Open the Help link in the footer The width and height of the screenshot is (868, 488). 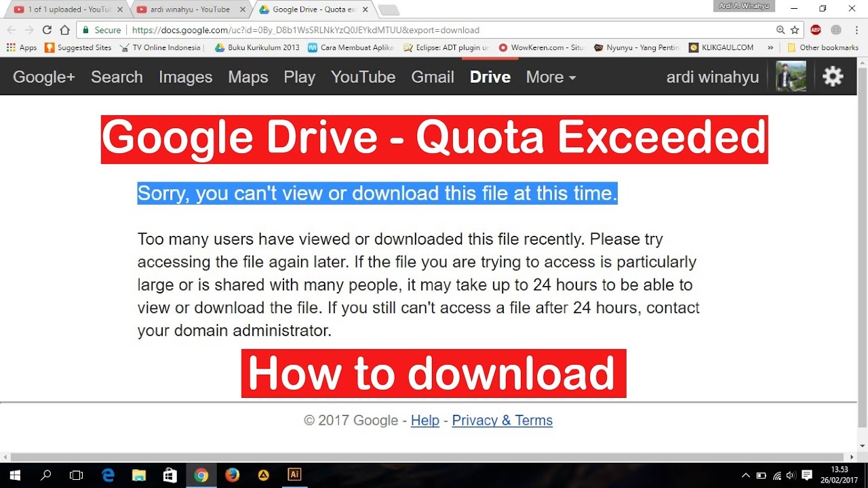(425, 420)
